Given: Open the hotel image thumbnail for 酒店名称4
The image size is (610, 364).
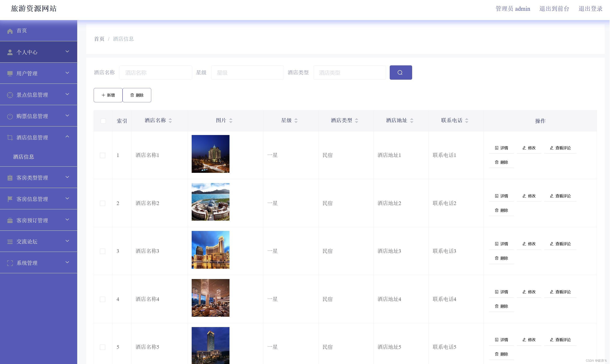Looking at the screenshot, I should tap(210, 298).
